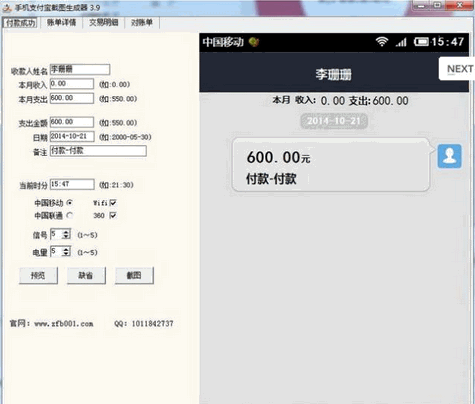Viewport: 475px width, 404px height.
Task: Click the app icon in the title bar
Action: pos(7,7)
